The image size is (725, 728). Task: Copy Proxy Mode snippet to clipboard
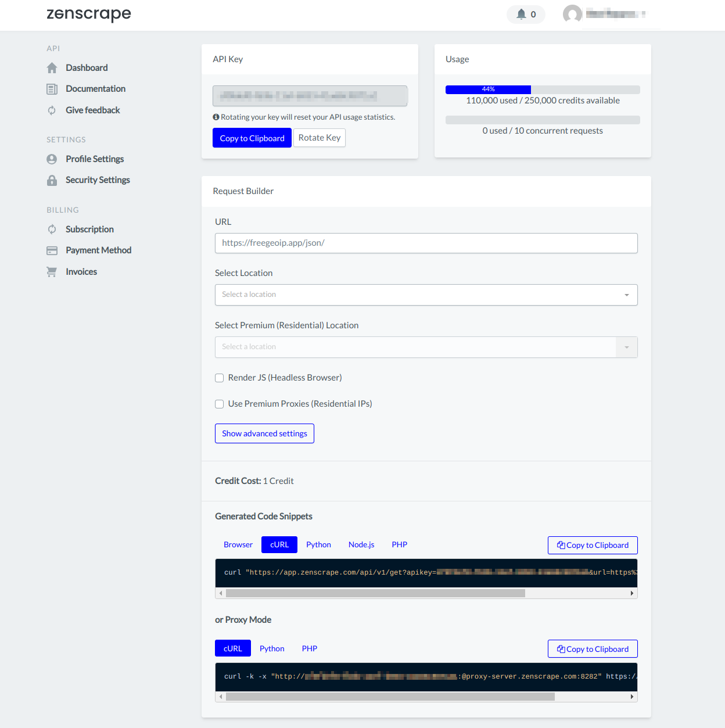(593, 649)
